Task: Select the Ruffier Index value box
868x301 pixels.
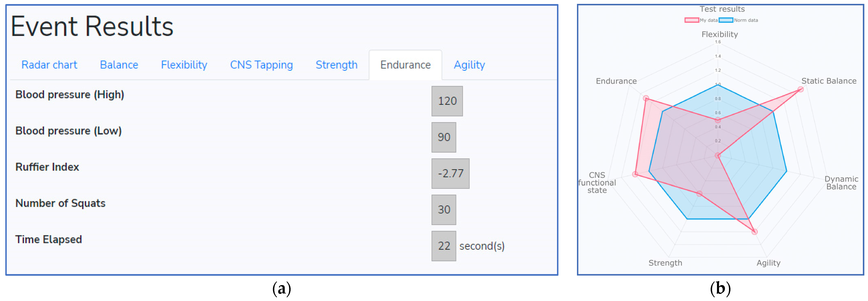Action: (x=450, y=174)
